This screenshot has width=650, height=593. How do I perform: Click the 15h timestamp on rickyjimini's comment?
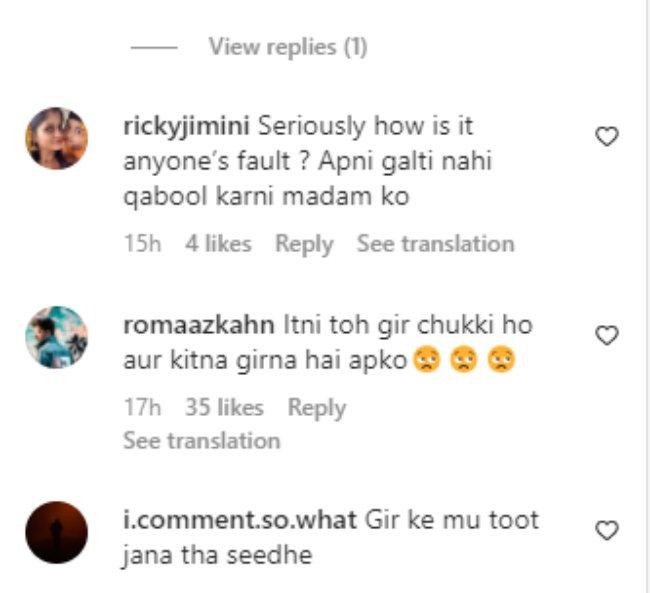[141, 244]
